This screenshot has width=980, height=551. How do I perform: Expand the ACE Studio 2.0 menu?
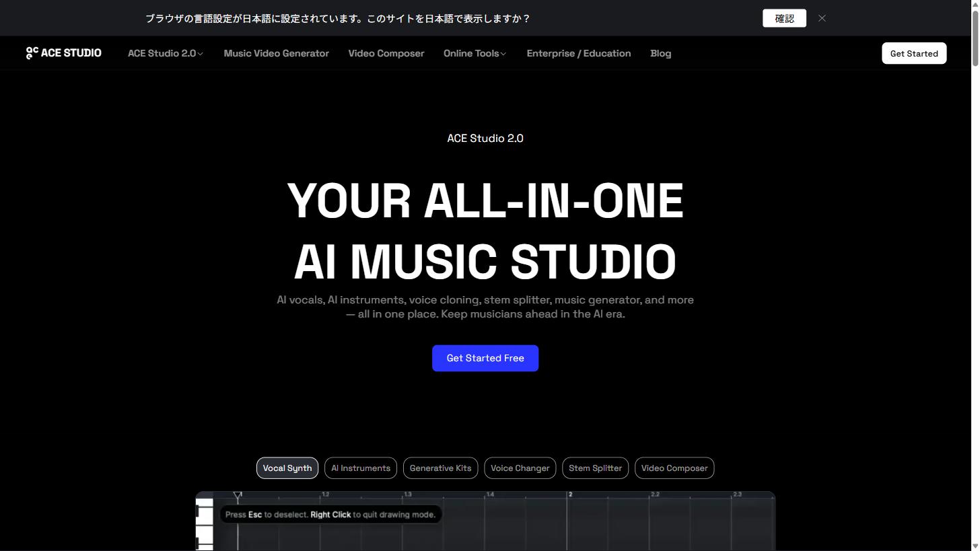166,53
